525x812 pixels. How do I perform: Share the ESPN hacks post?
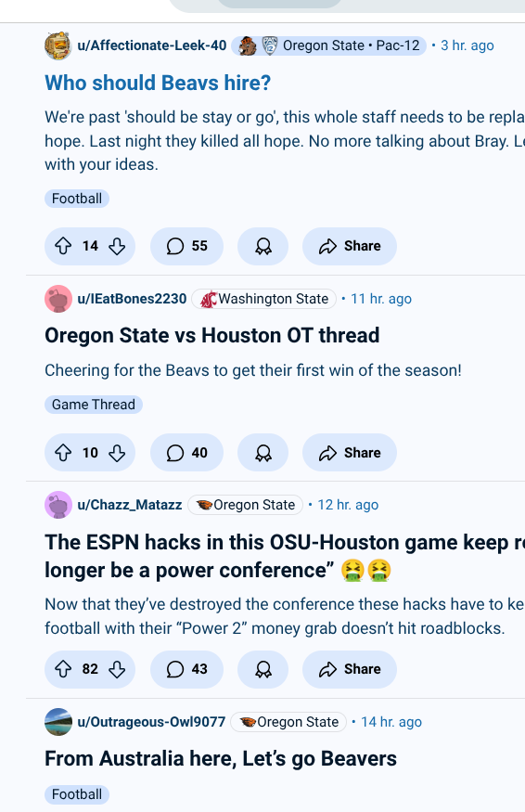pyautogui.click(x=350, y=669)
